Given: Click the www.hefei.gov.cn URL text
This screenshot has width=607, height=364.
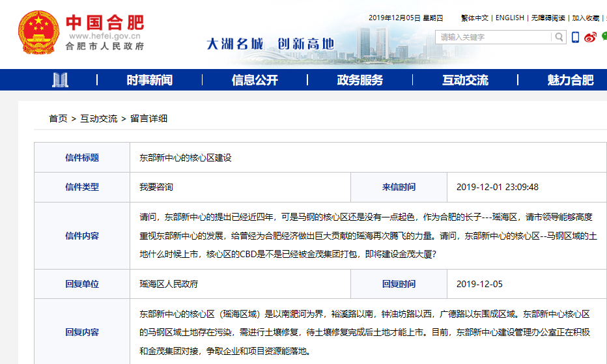Looking at the screenshot, I should 105,36.
